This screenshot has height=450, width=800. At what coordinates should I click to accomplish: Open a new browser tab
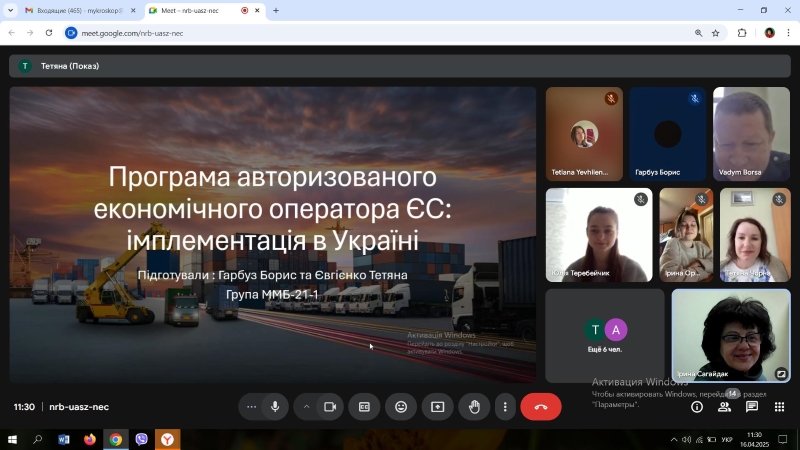pyautogui.click(x=276, y=10)
